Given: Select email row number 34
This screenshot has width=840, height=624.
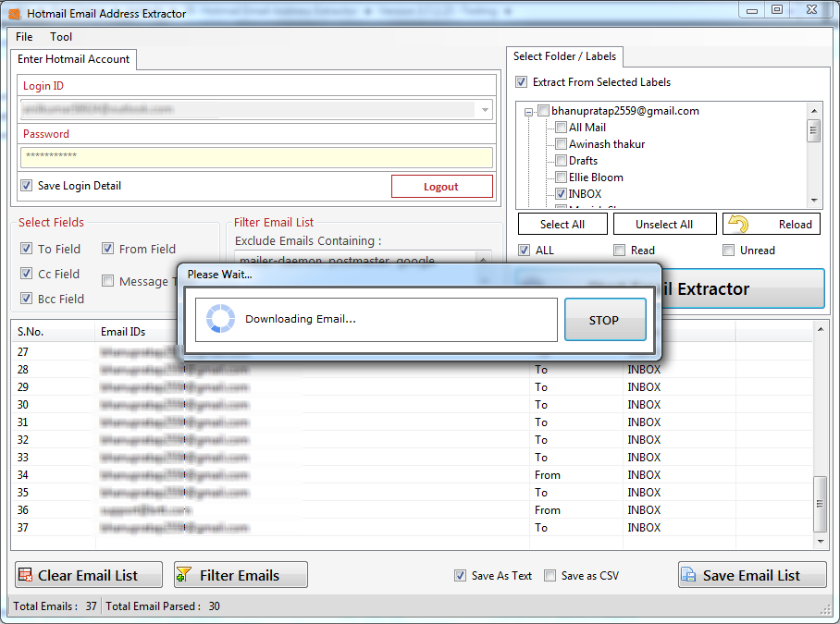Looking at the screenshot, I should pyautogui.click(x=412, y=474).
